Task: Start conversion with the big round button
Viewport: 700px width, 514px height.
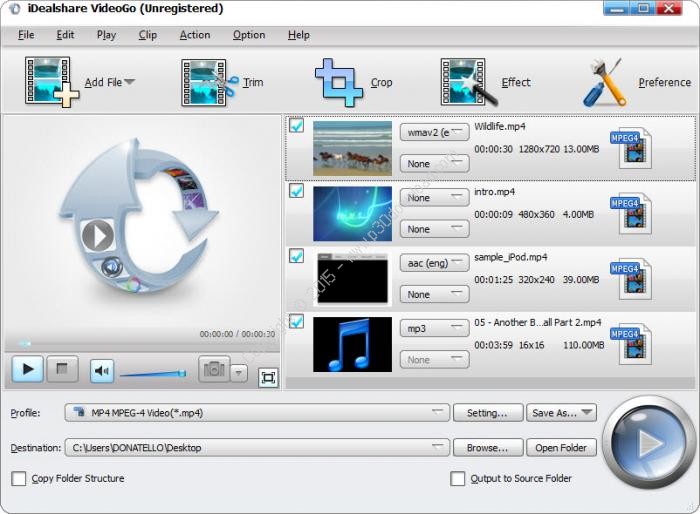Action: (x=649, y=443)
